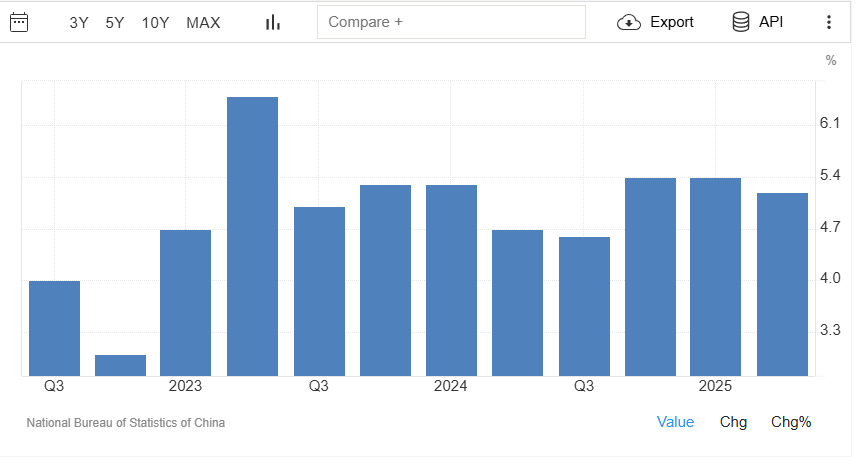
Task: Open the three-dot more options menu
Action: pyautogui.click(x=828, y=22)
